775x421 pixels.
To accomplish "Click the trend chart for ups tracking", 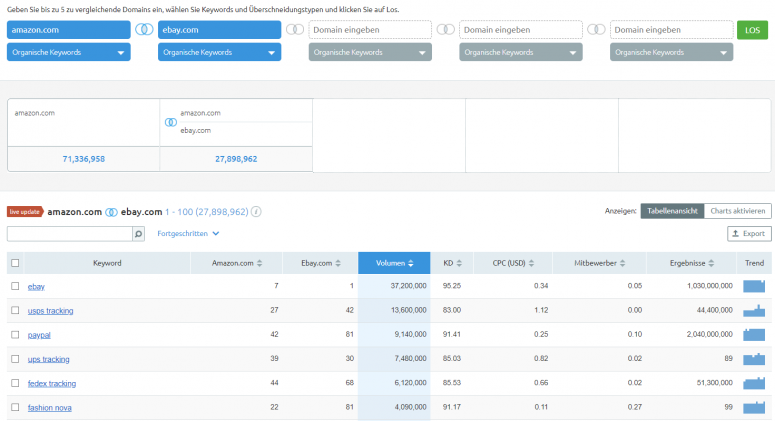I will (x=754, y=359).
